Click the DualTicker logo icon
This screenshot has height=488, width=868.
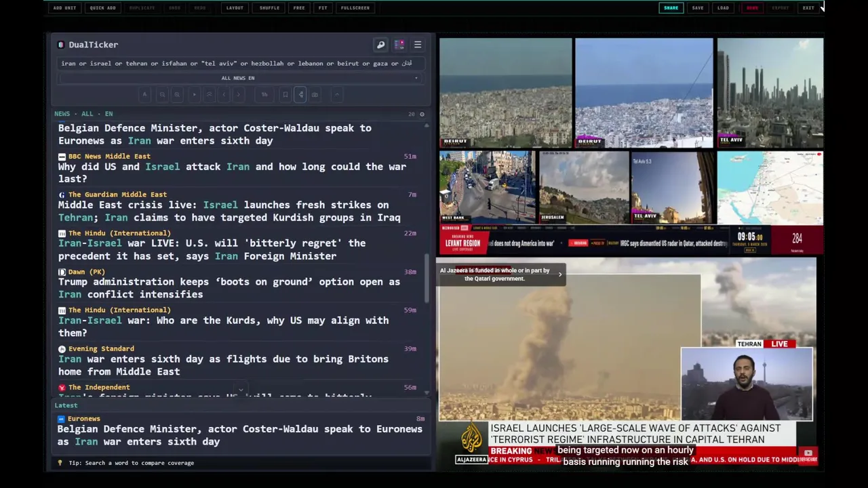pyautogui.click(x=61, y=45)
